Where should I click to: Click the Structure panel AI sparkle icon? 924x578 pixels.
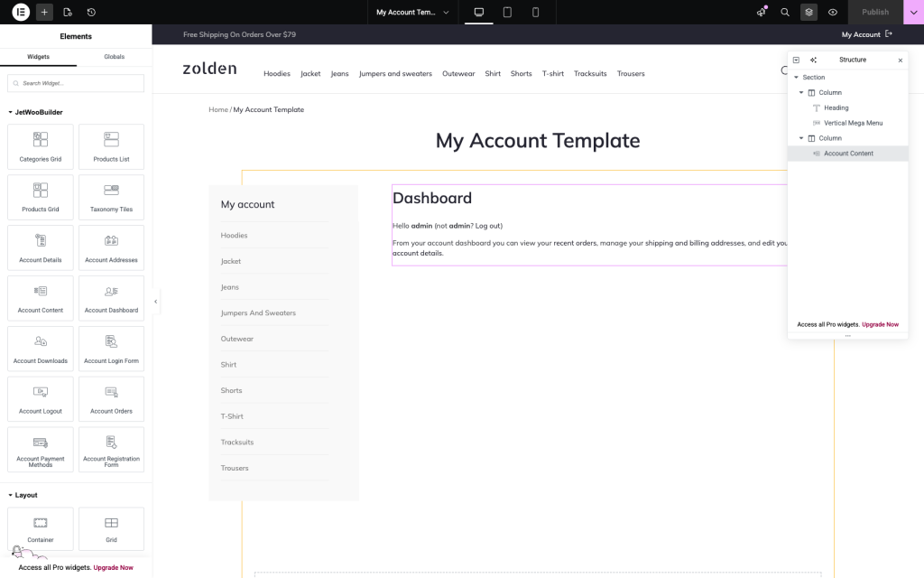tap(813, 61)
